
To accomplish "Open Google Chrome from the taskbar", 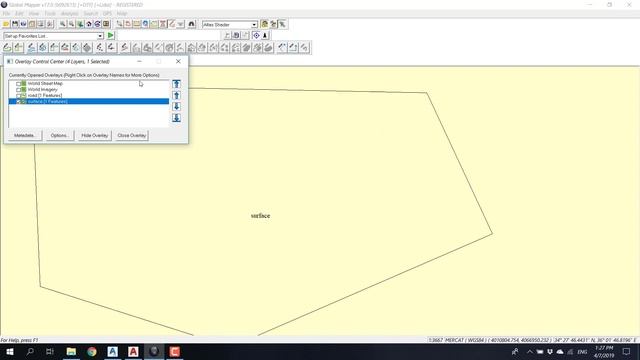I will click(x=92, y=351).
